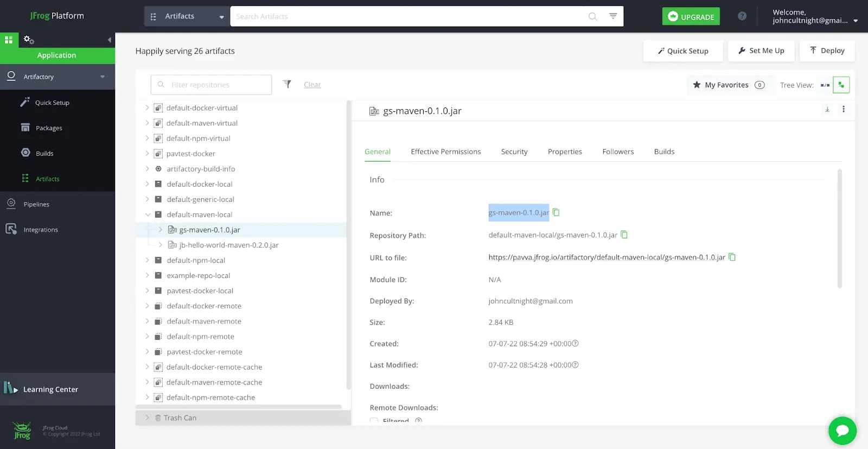The width and height of the screenshot is (868, 449).
Task: Click the Set Me Up button
Action: point(761,50)
